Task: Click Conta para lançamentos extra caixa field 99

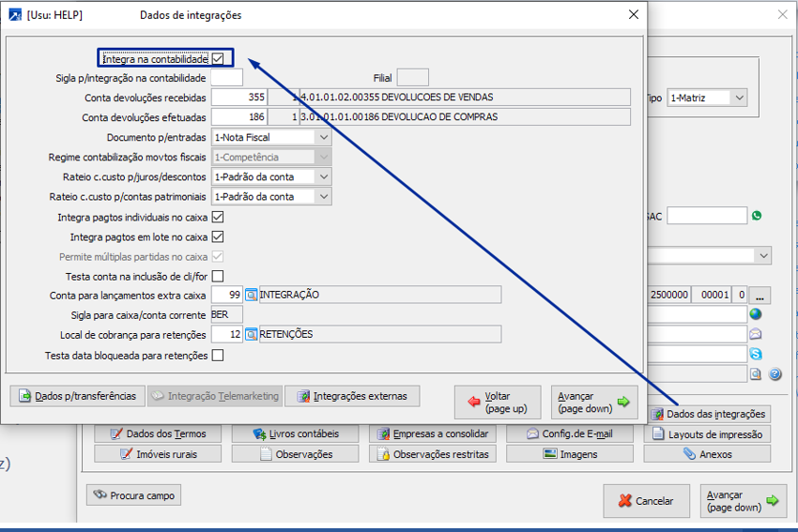Action: (227, 295)
